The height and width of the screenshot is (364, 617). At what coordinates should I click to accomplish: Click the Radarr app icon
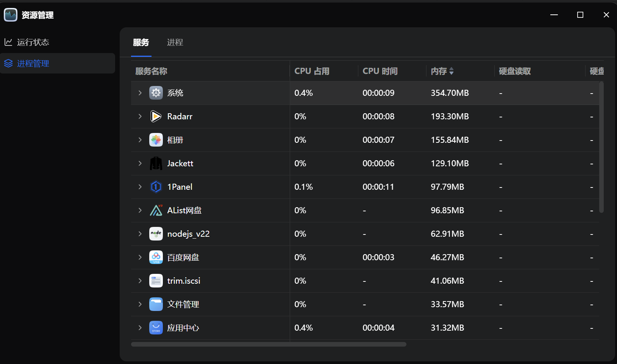(x=156, y=116)
